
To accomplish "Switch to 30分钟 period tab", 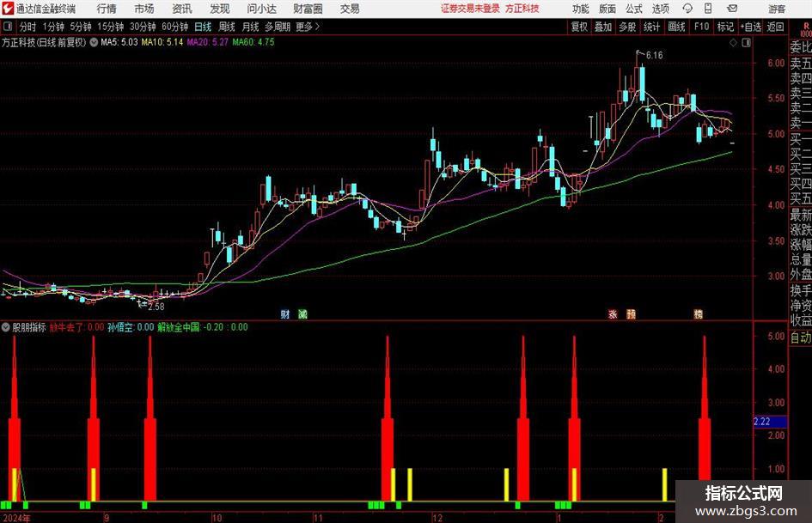I will (x=143, y=27).
